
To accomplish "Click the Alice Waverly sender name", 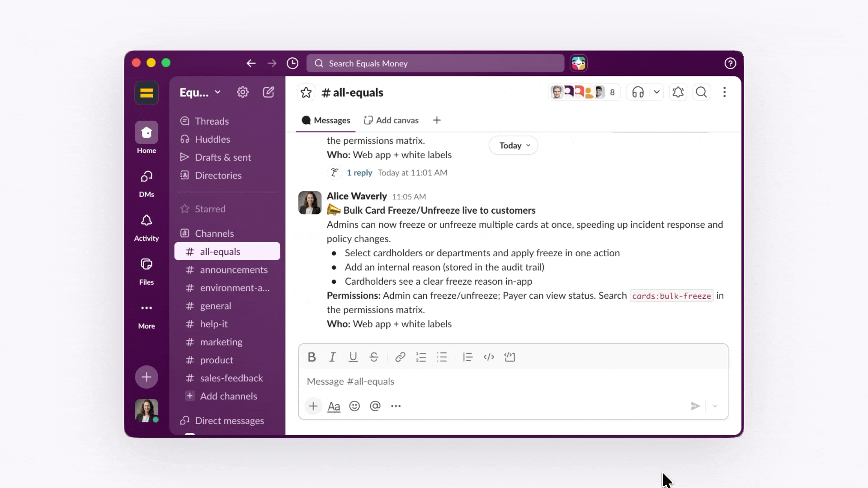I will [x=357, y=196].
